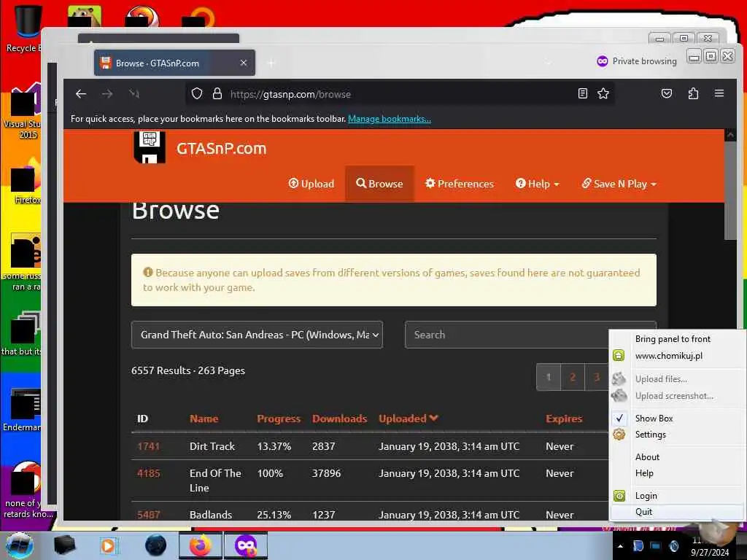
Task: Choose www.chomikuj.pl from the menu
Action: [668, 356]
